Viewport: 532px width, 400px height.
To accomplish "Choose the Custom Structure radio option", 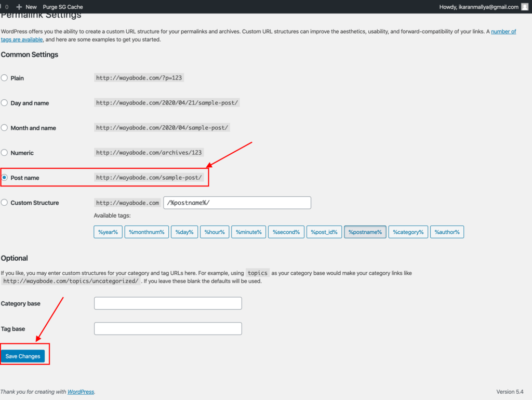I will tap(4, 203).
